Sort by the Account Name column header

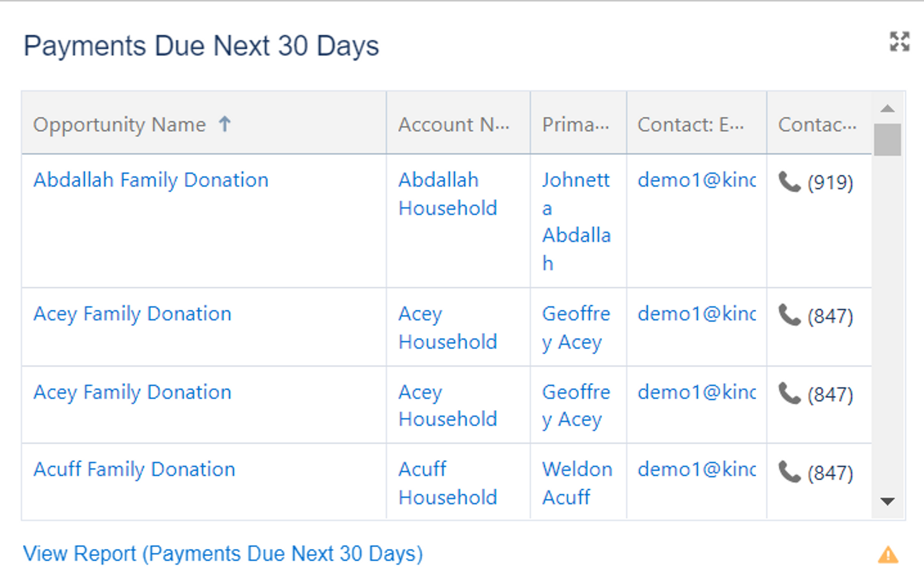pyautogui.click(x=454, y=125)
